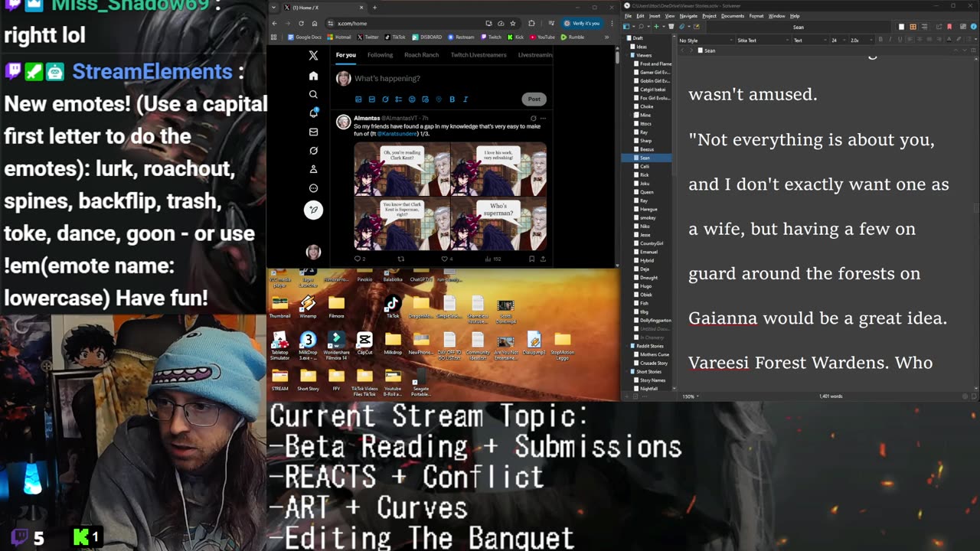Open the No Style paragraph style dropdown
The height and width of the screenshot is (551, 980).
click(x=705, y=41)
